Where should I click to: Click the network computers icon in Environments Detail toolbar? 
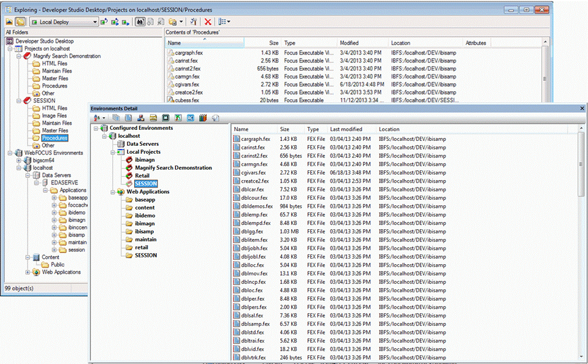tap(140, 118)
